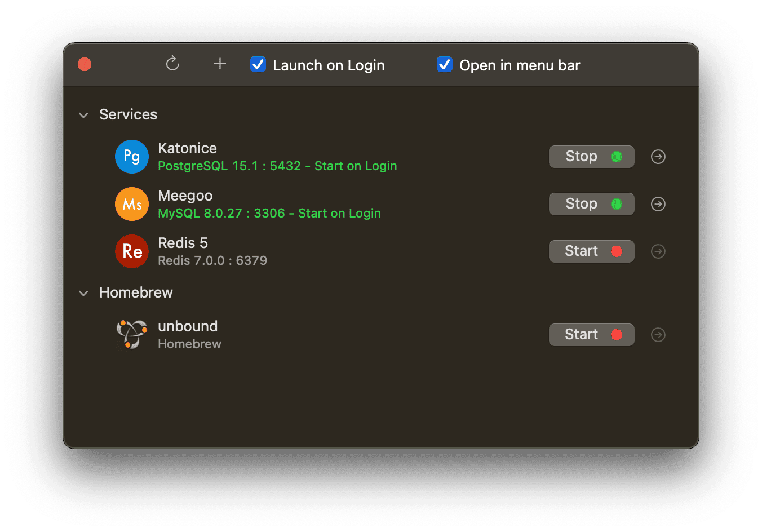Collapse the Homebrew section

tap(83, 293)
